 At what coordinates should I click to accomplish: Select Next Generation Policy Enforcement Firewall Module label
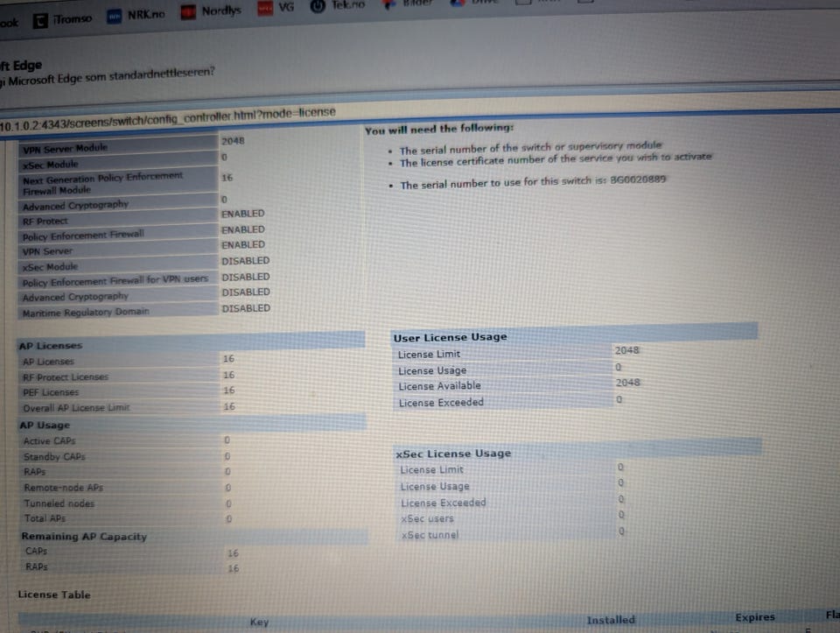[103, 183]
